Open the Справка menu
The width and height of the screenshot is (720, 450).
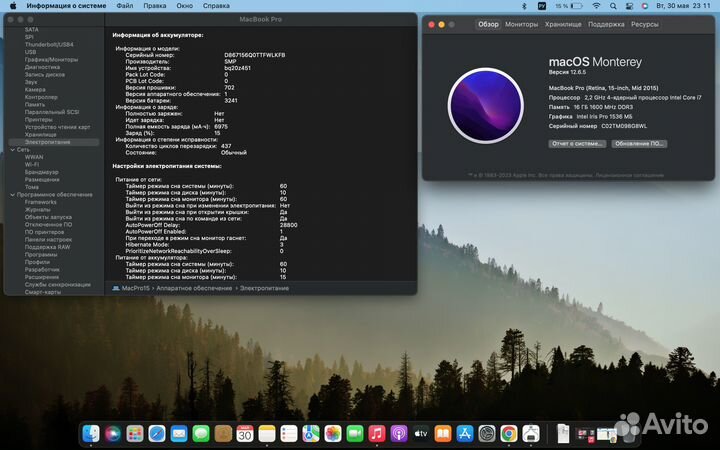[x=216, y=6]
